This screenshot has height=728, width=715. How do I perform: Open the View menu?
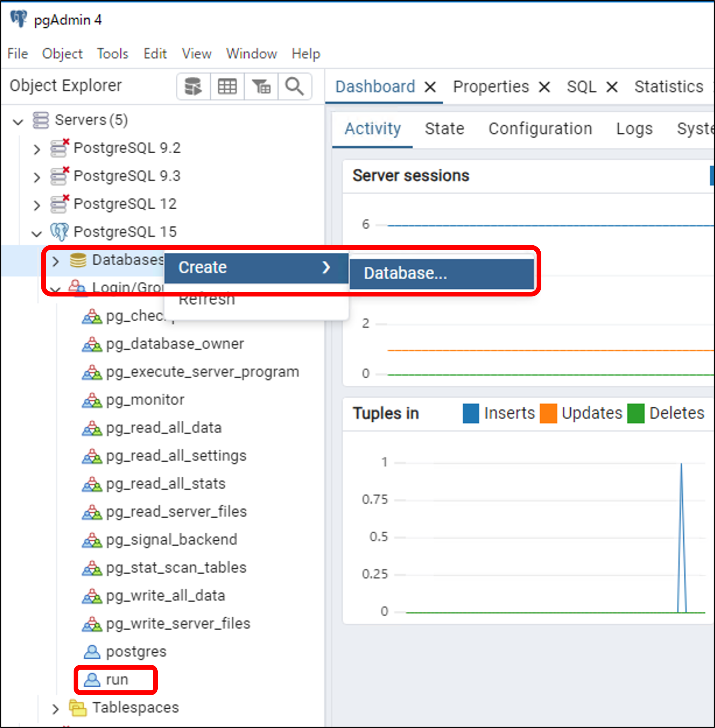[x=197, y=54]
